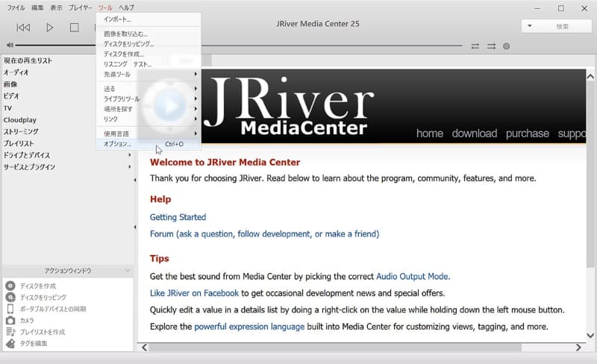Click the ディスクを作成 disc icon in Action Window
The image size is (597, 364).
point(10,286)
